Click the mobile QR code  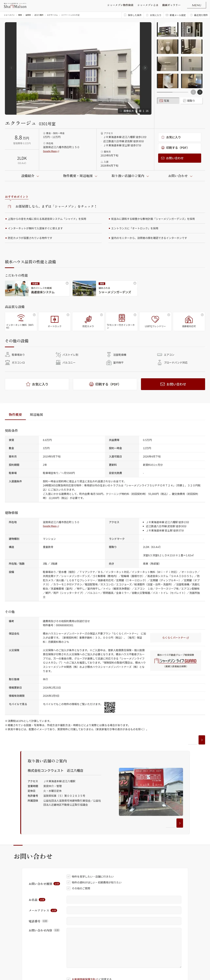110,707
